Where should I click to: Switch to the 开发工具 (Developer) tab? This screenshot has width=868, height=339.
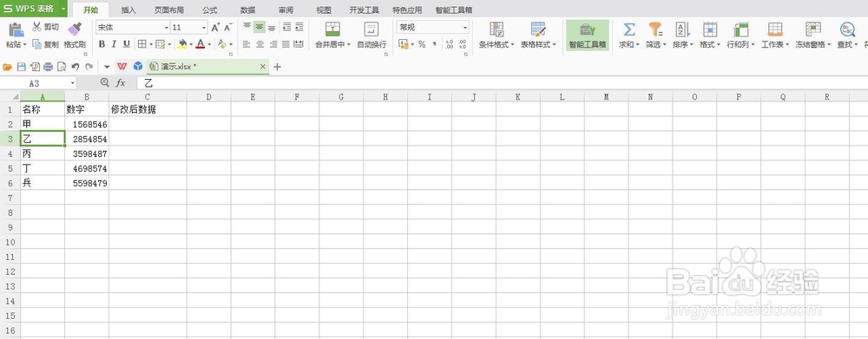(365, 10)
